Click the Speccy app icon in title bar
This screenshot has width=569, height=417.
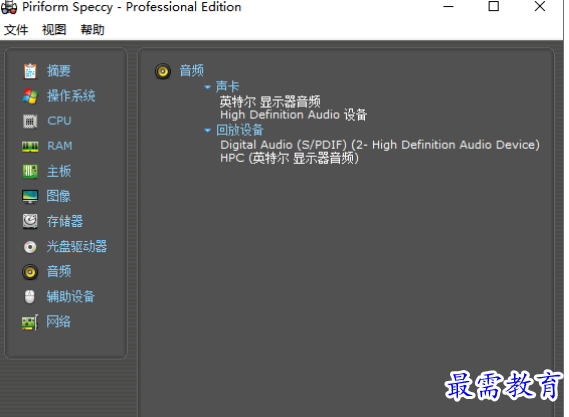point(9,7)
